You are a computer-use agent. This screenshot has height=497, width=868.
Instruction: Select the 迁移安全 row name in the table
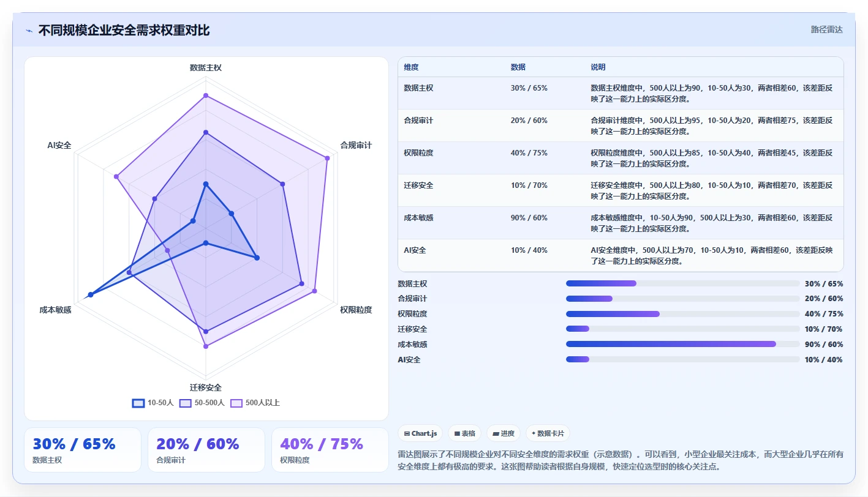tap(418, 185)
